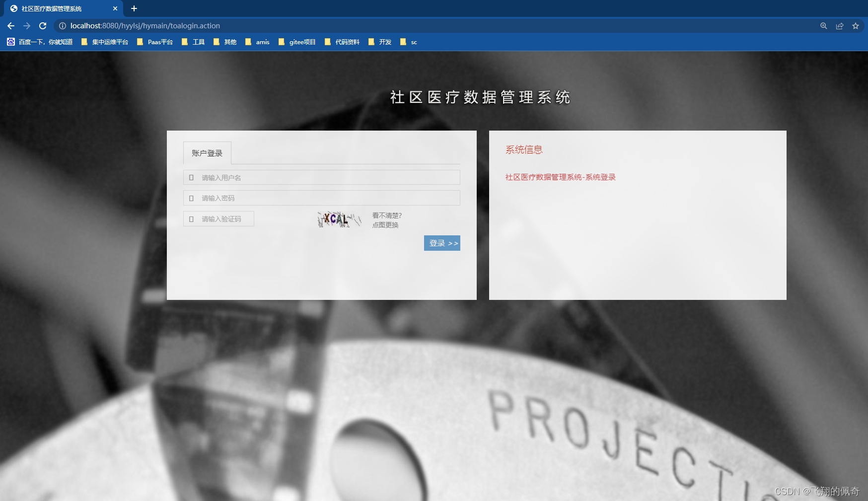Reload the page with refresh icon

pyautogui.click(x=43, y=26)
